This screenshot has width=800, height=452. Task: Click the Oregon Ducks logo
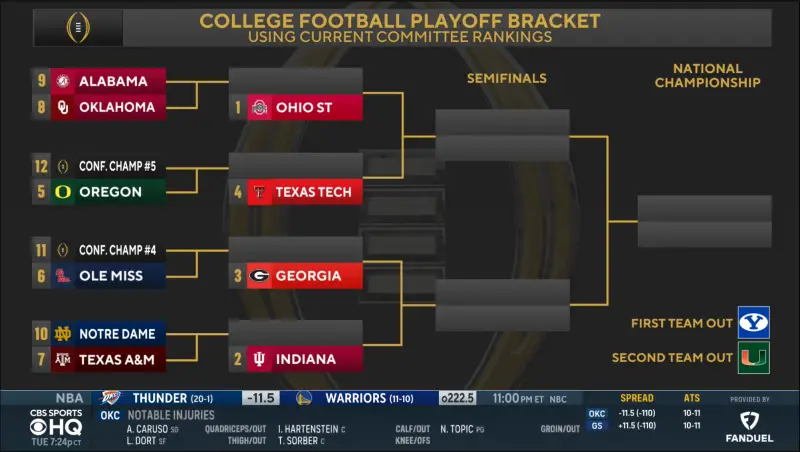[64, 191]
